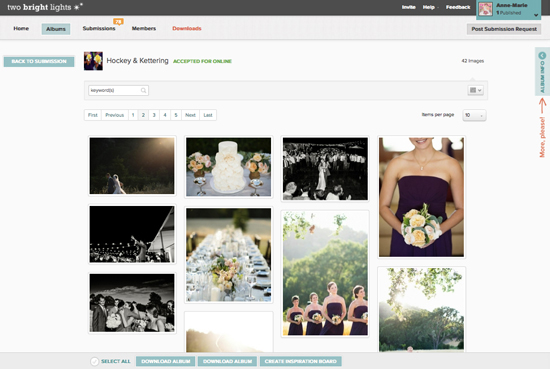Open four bridesmaids in purple dresses photo
This screenshot has height=369, width=550.
pos(325,274)
